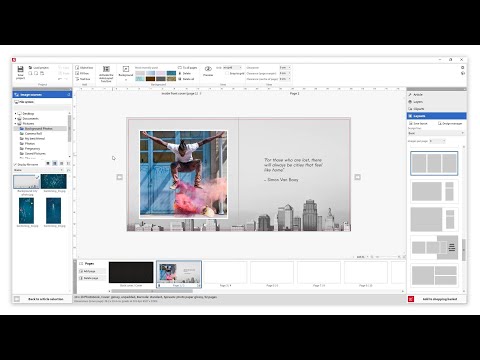Apply the three equal columns layout
Screen dimensions: 480x360
(x=434, y=163)
